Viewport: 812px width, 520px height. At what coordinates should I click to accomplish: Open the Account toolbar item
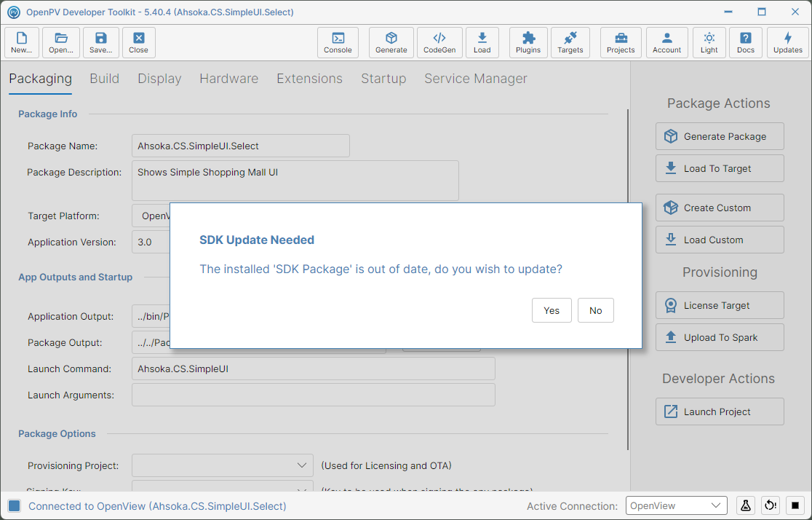click(666, 42)
